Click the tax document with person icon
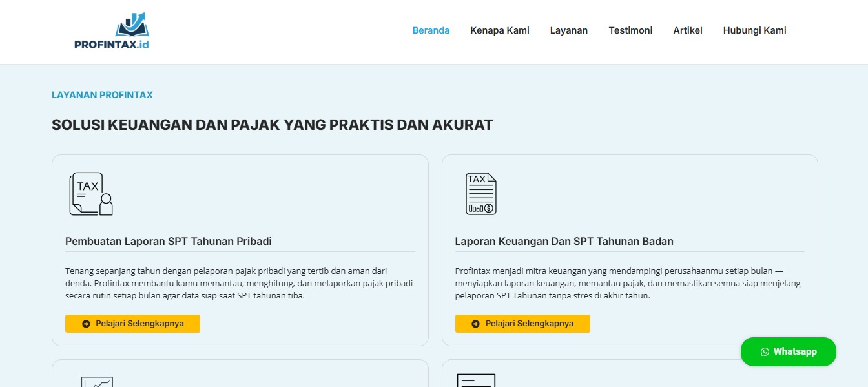The image size is (868, 387). pyautogui.click(x=91, y=194)
